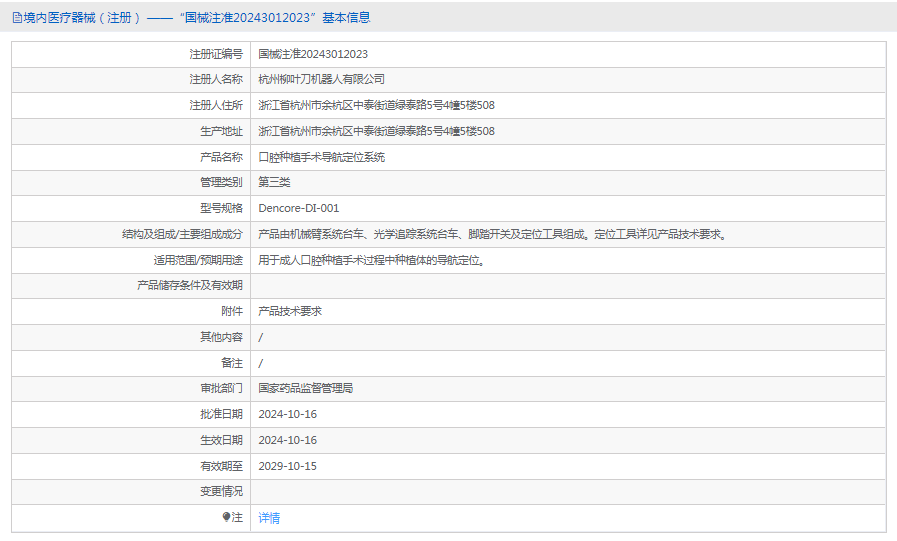Click the 产品名称 label
Viewport: 897px width, 541px height.
[221, 157]
